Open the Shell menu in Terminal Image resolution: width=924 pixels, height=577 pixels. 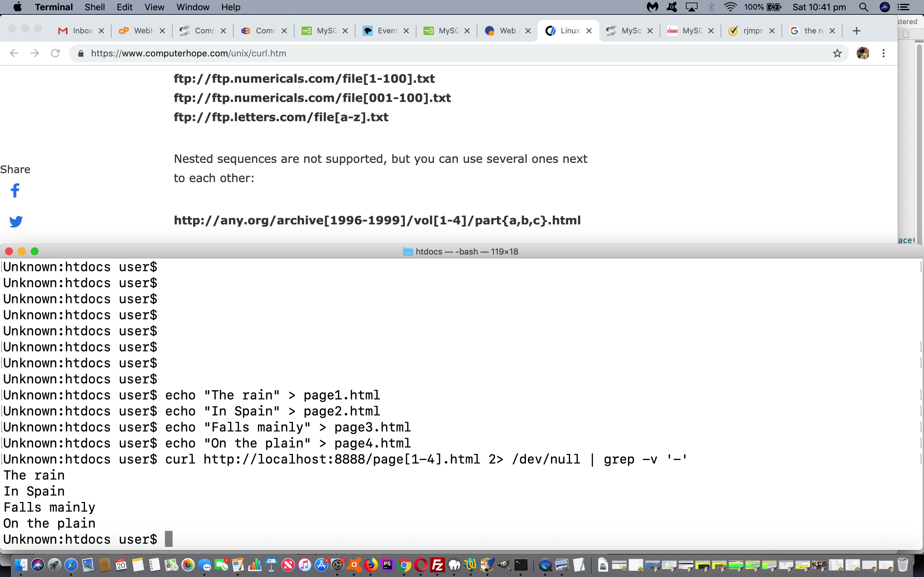coord(95,7)
